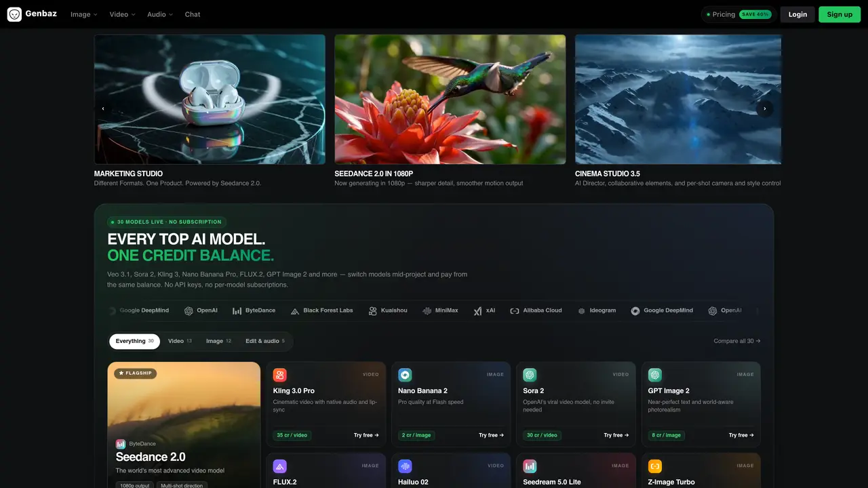Click 30 cr / video price badge
Viewport: 868px width, 488px height.
pos(542,435)
